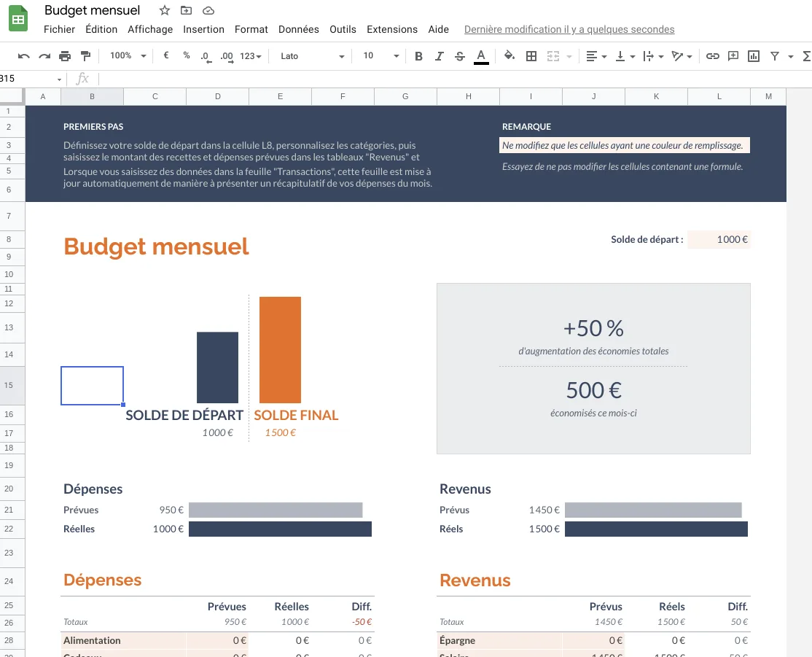The width and height of the screenshot is (812, 657).
Task: Open Google Sheets home icon
Action: click(18, 19)
